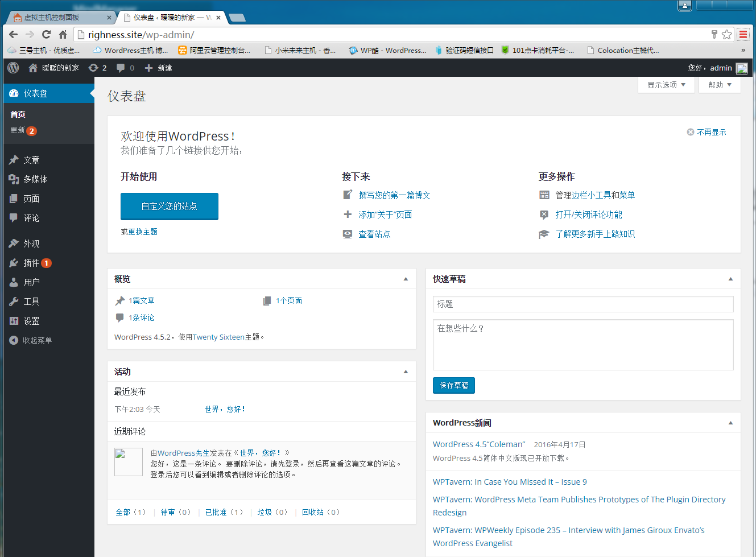Viewport: 756px width, 557px height.
Task: Collapse the 概览 panel with its arrow
Action: pos(406,279)
